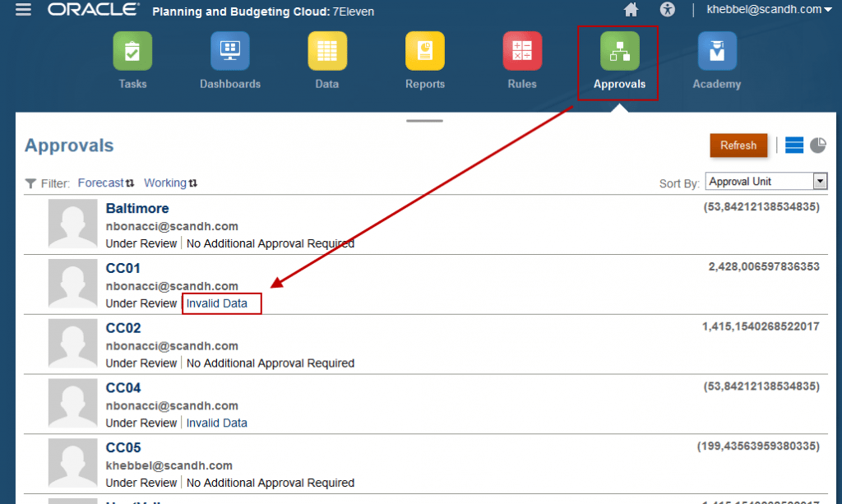Click CC04 owner email nbonacci@scandh.com
The height and width of the screenshot is (504, 842).
[x=172, y=406]
